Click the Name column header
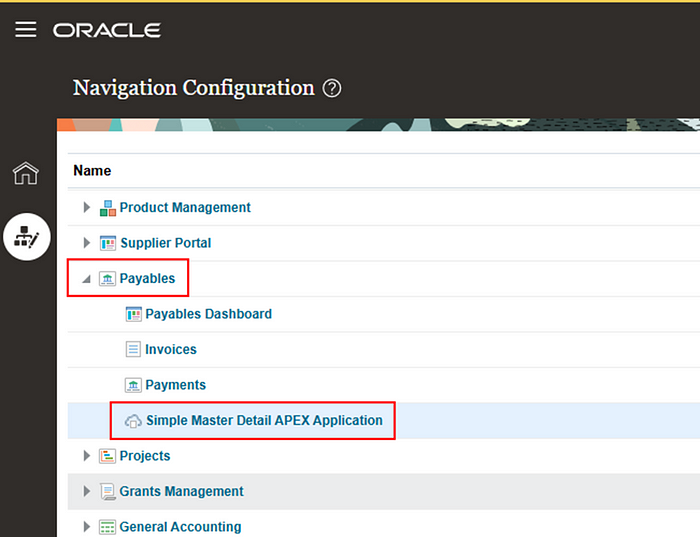 pos(92,171)
